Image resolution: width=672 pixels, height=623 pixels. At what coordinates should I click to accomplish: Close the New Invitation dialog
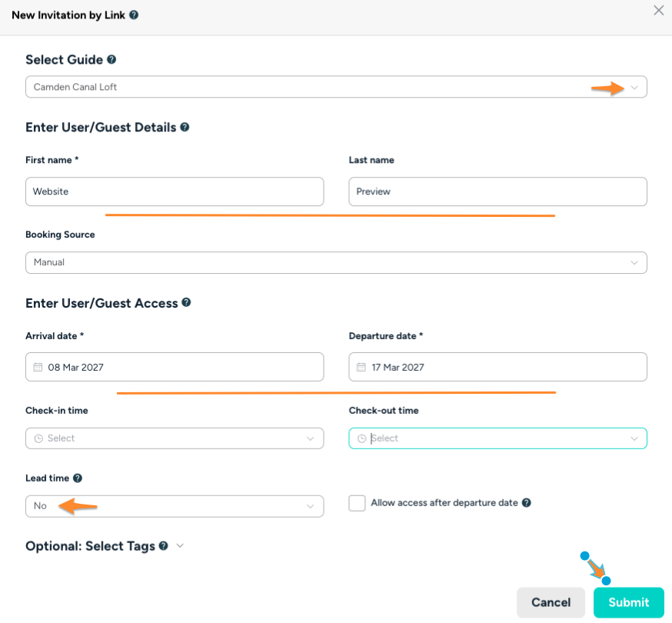(x=658, y=11)
